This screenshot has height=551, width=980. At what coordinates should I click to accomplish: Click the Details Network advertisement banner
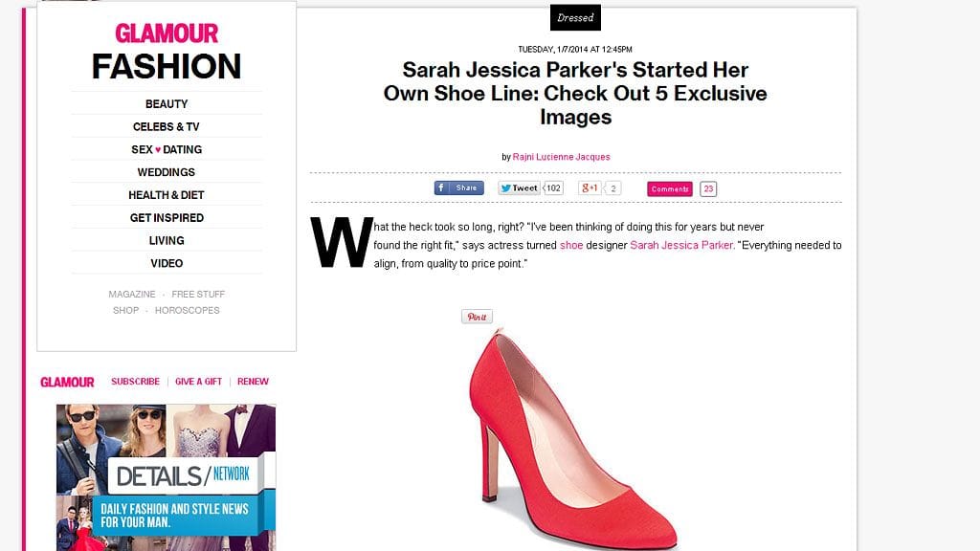point(167,477)
